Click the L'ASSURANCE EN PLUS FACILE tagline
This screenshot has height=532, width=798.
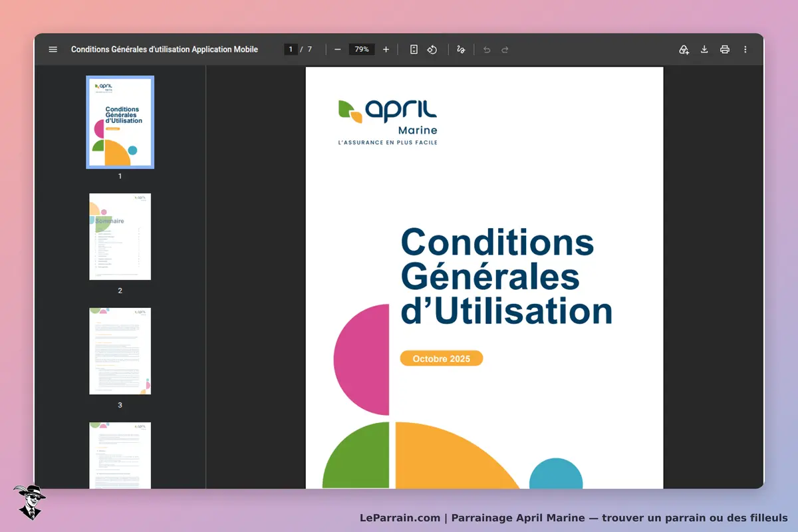pyautogui.click(x=388, y=142)
